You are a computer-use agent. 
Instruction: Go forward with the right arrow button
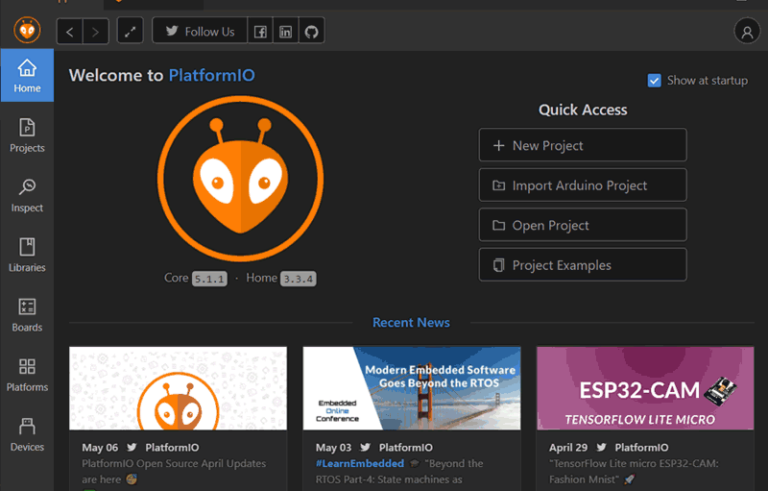pos(96,32)
